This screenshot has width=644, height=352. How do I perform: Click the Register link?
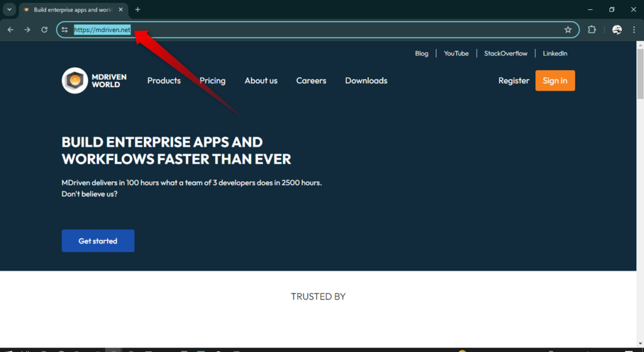[x=513, y=81]
